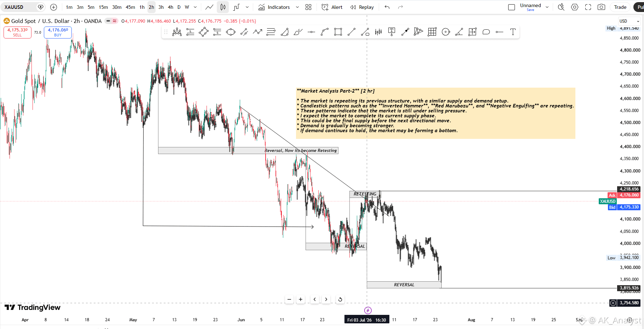644x329 pixels.
Task: Select the Head and Shoulders pattern tool
Action: pyautogui.click(x=177, y=32)
